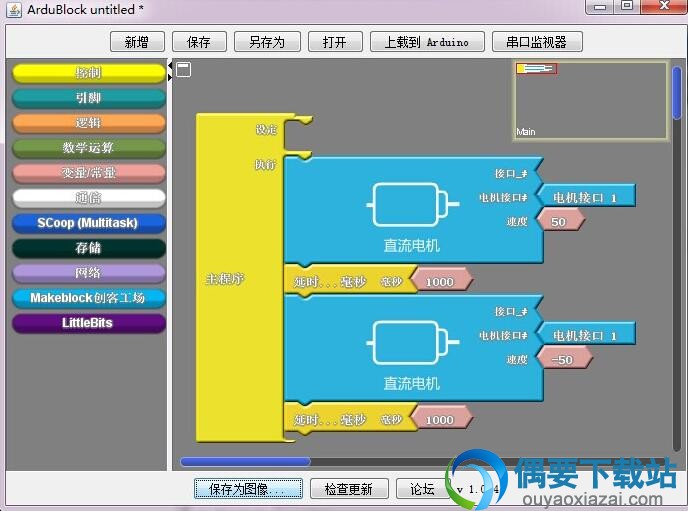Open the pink 变量/常量 block category
Screen dimensions: 688x511
(x=89, y=173)
